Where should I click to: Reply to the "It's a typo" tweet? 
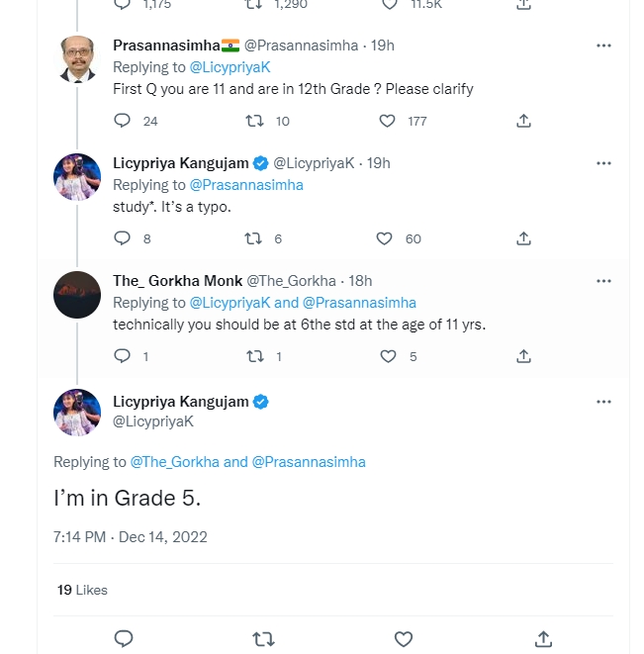click(123, 238)
